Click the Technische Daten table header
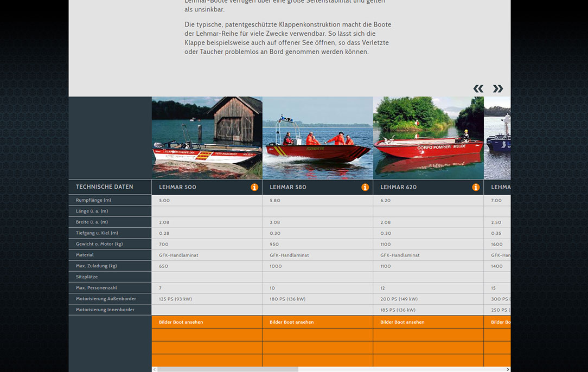This screenshot has width=588, height=372. [104, 187]
